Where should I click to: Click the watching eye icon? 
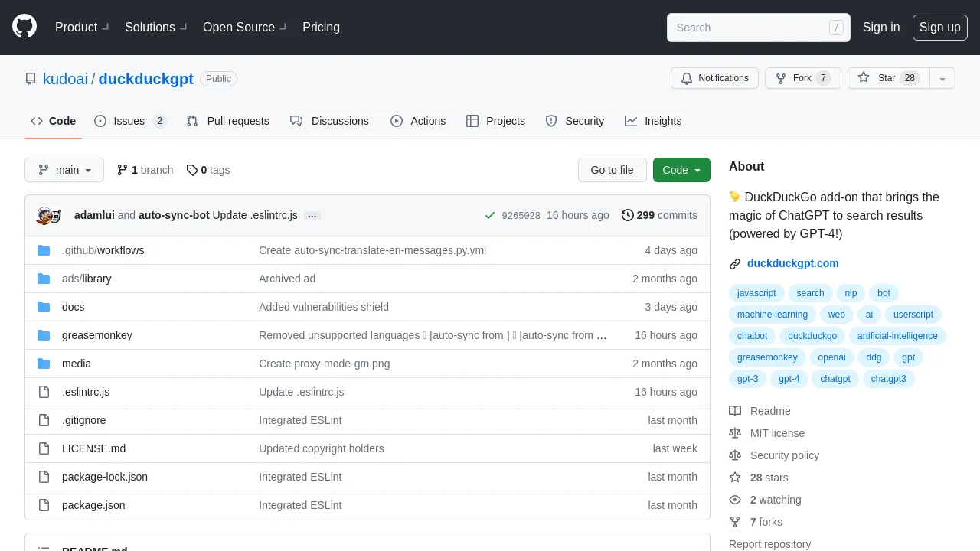tap(735, 500)
